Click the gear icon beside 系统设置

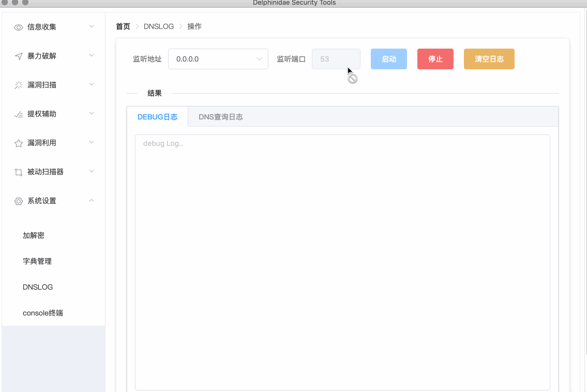tap(19, 201)
